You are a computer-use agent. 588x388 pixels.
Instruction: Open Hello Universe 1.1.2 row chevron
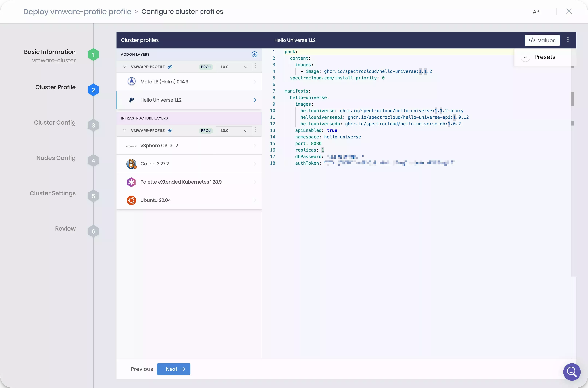coord(254,100)
